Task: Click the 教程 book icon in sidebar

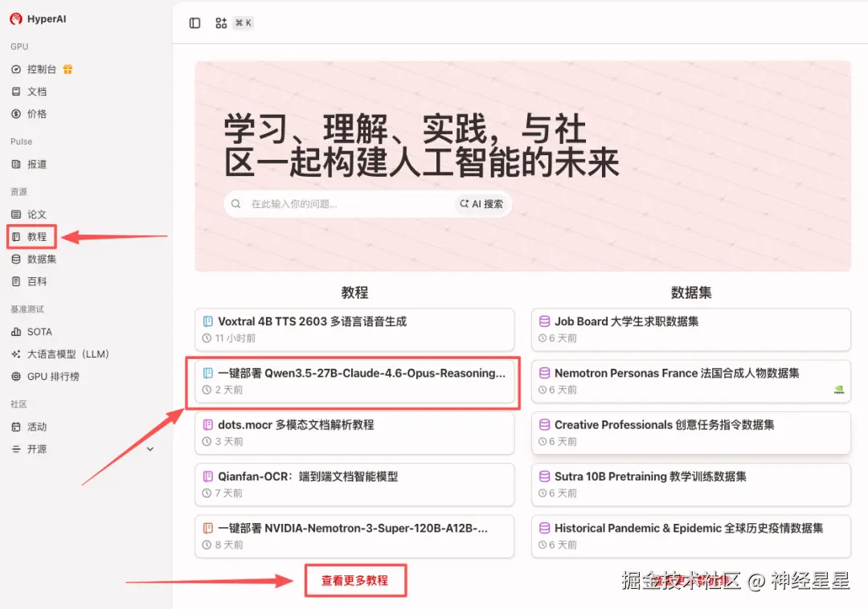Action: pos(16,237)
